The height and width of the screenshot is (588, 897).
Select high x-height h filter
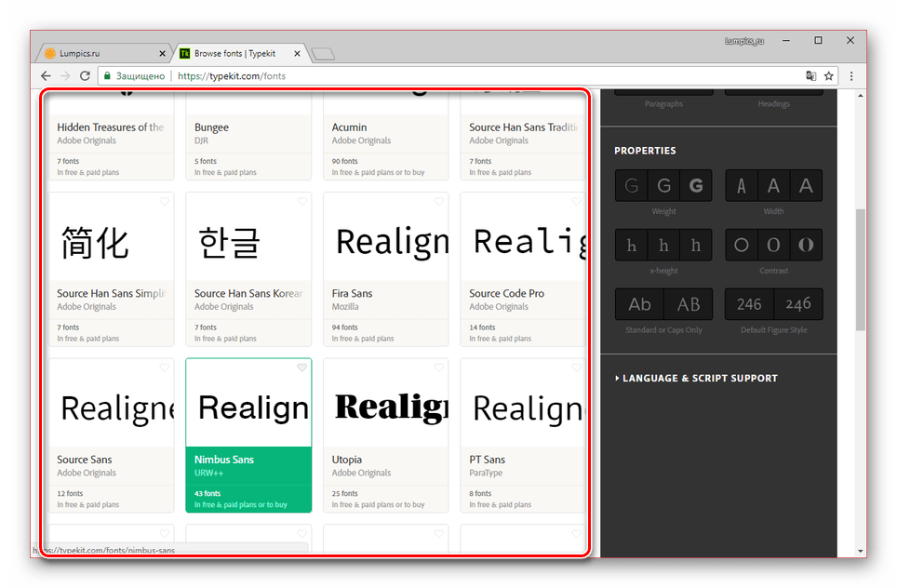click(696, 245)
